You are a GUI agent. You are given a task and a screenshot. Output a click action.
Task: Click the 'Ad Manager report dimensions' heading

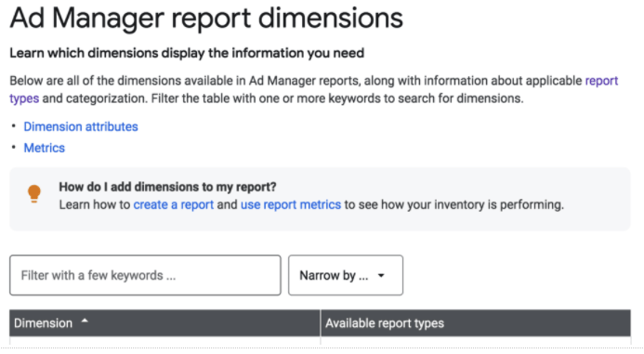tap(206, 18)
